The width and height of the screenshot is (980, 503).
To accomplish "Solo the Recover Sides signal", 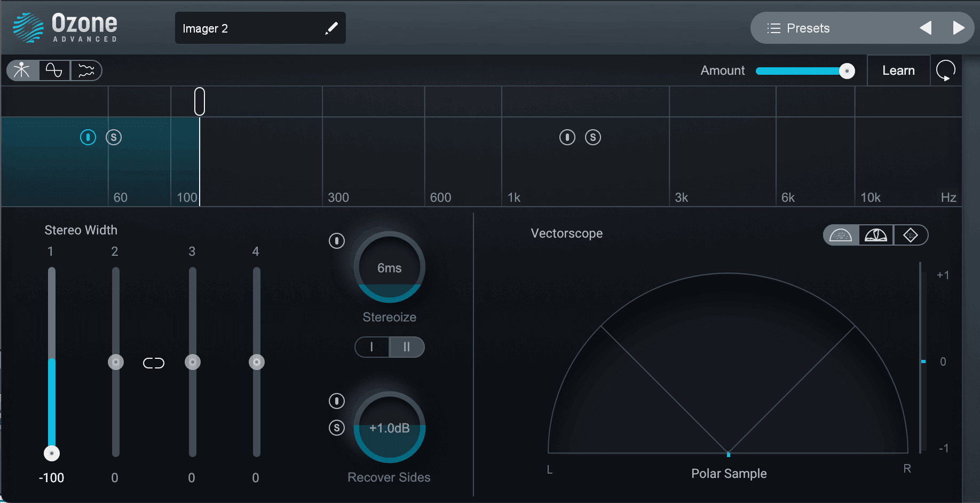I will (x=337, y=428).
